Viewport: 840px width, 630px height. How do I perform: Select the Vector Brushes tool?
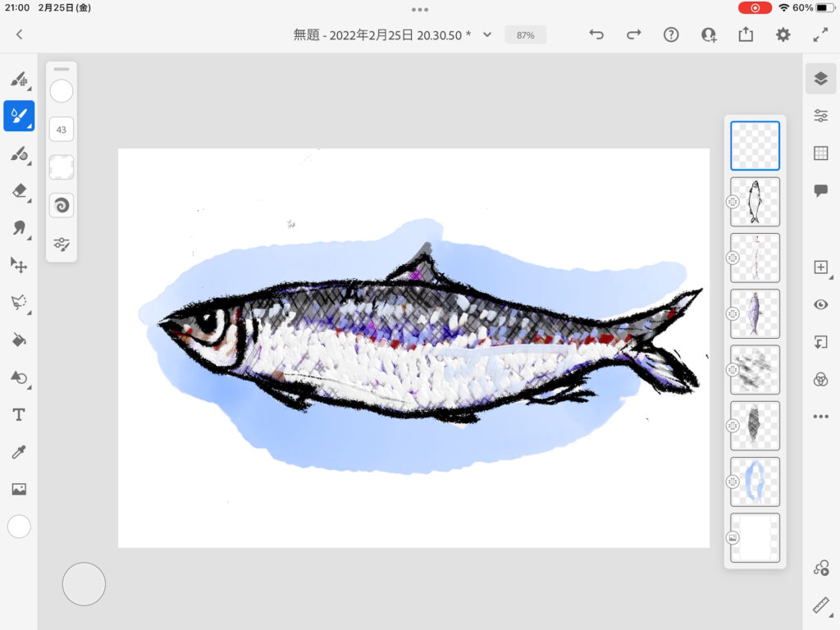[18, 153]
